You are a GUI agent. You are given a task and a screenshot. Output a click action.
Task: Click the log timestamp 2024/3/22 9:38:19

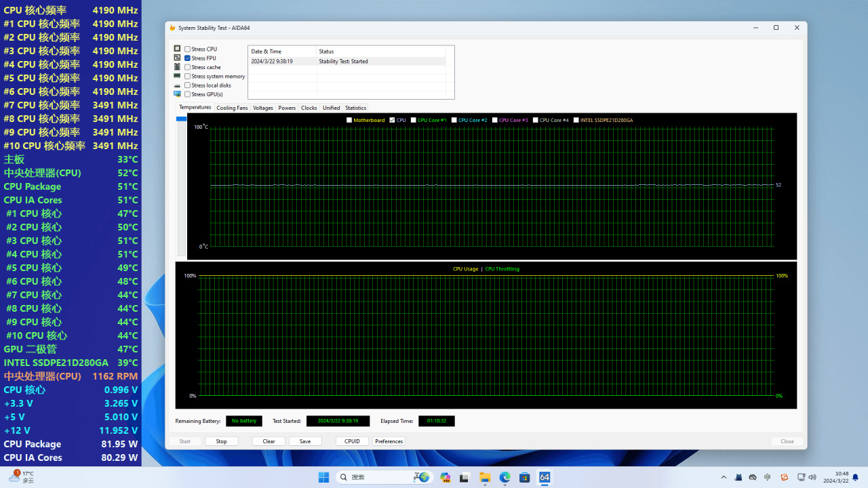(x=272, y=61)
